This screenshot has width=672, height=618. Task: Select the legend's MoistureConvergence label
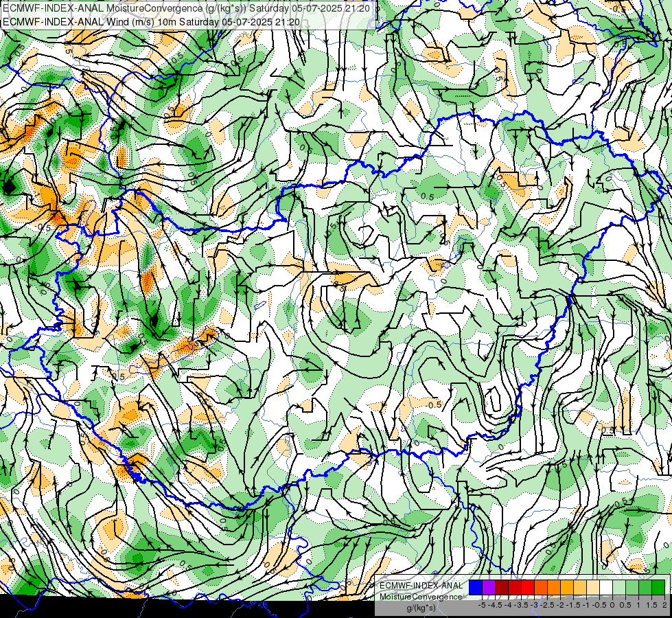point(421,597)
